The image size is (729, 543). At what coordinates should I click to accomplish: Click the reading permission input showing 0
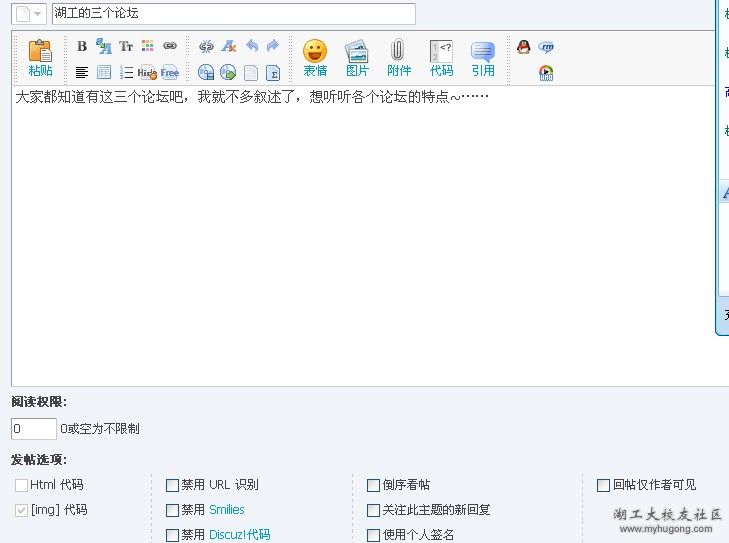tap(34, 429)
